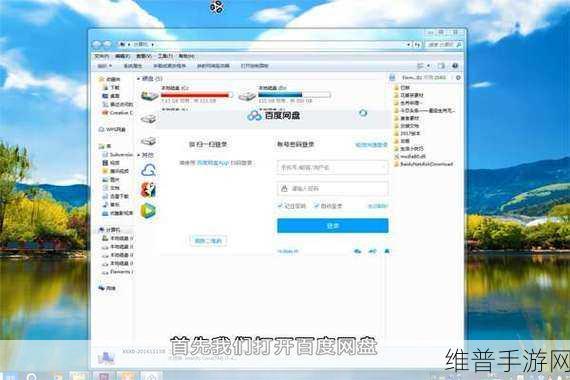Viewport: 570px width, 380px height.
Task: Select the local disk D: drive icon
Action: pos(247,95)
